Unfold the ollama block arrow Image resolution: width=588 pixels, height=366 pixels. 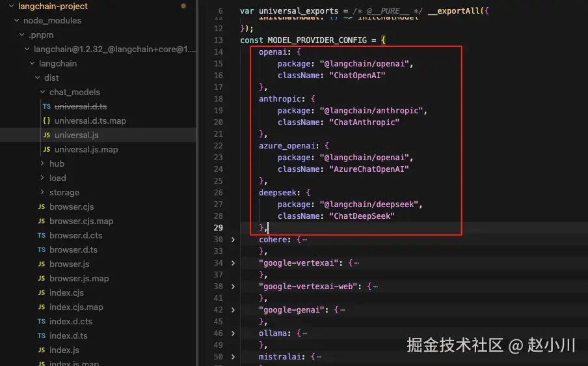(x=233, y=333)
